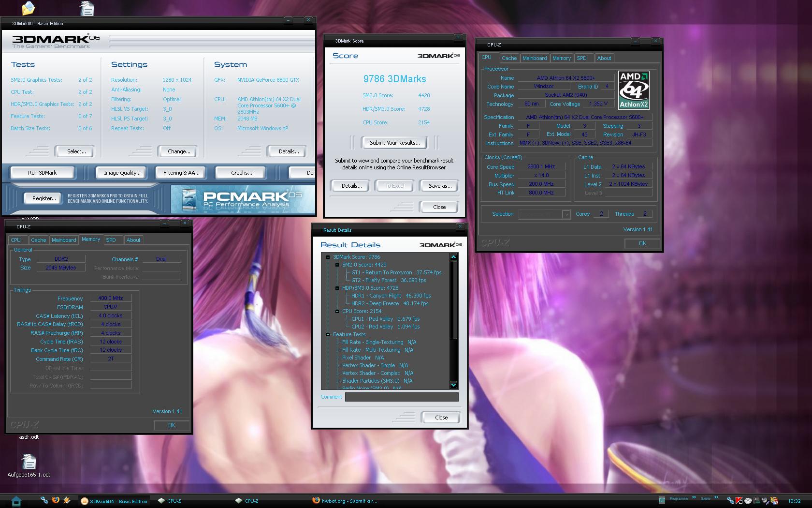812x508 pixels.
Task: Open the envelope icon on desktop top
Action: tap(29, 8)
